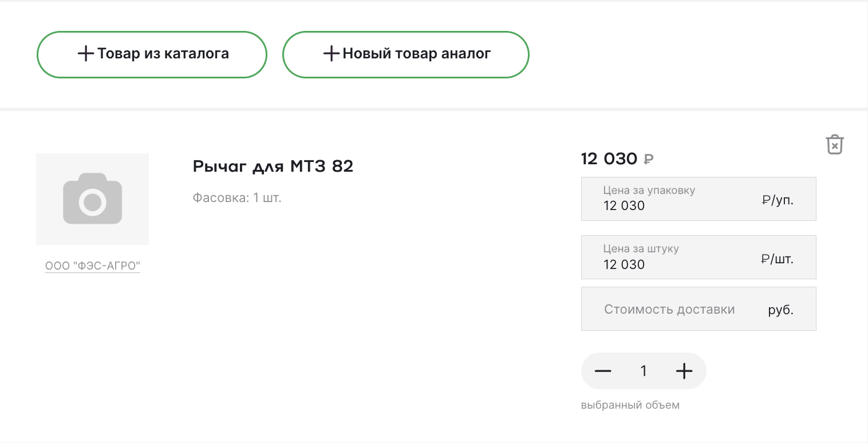The height and width of the screenshot is (443, 868).
Task: Add product via Товар из каталога button
Action: point(152,54)
